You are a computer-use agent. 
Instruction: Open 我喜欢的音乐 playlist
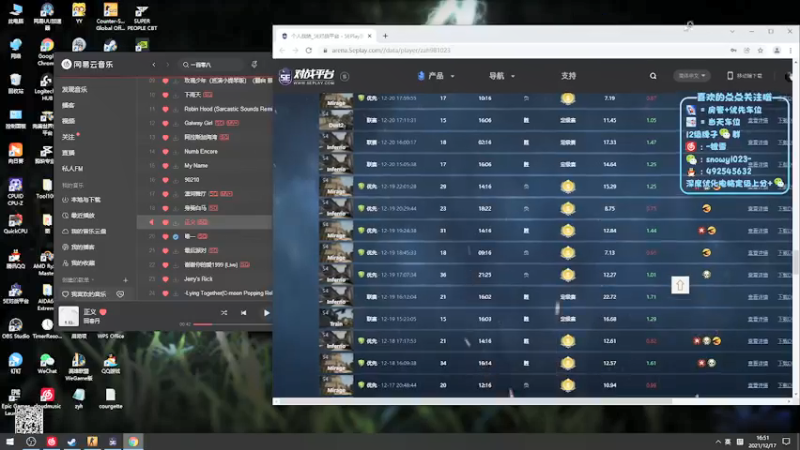[84, 294]
